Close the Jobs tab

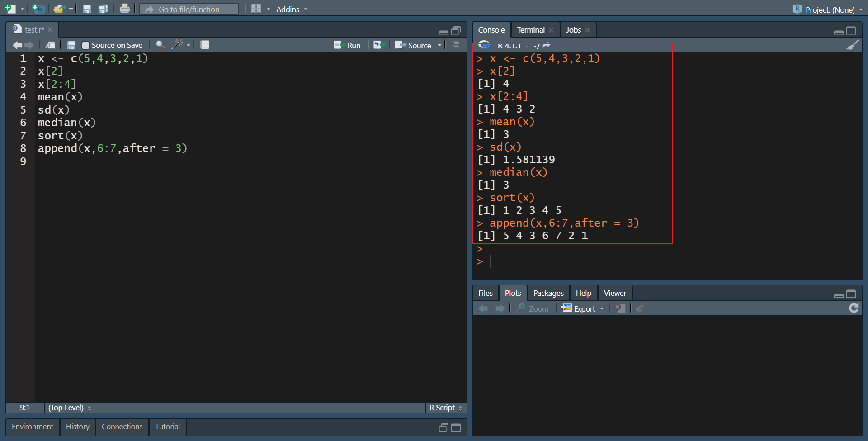(587, 30)
